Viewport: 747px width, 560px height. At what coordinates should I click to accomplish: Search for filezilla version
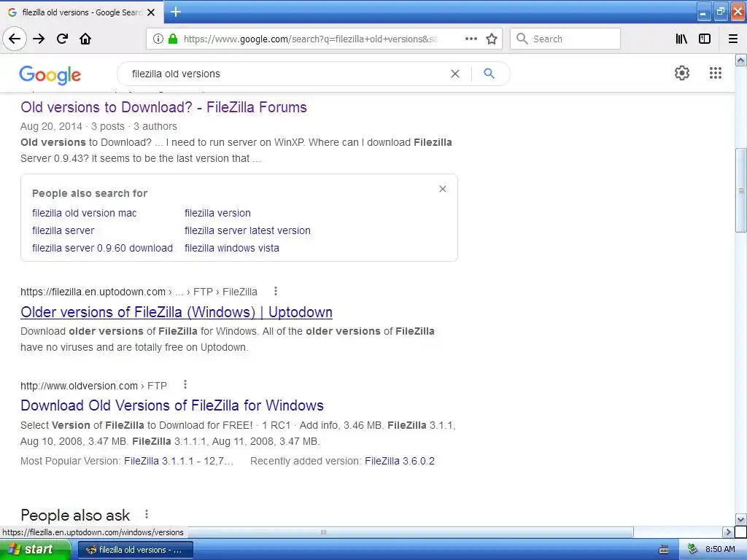click(217, 214)
